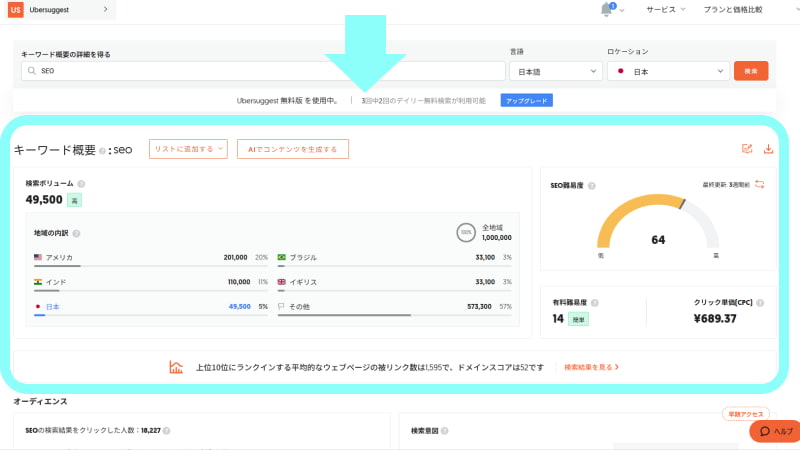Click the 49,500 search volume value
The height and width of the screenshot is (450, 800).
[x=44, y=199]
